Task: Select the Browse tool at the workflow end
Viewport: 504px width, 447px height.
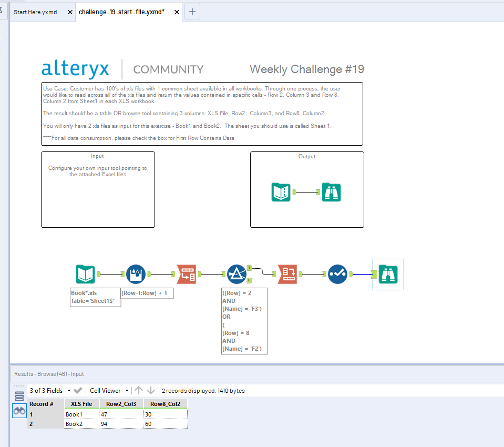Action: coord(388,274)
